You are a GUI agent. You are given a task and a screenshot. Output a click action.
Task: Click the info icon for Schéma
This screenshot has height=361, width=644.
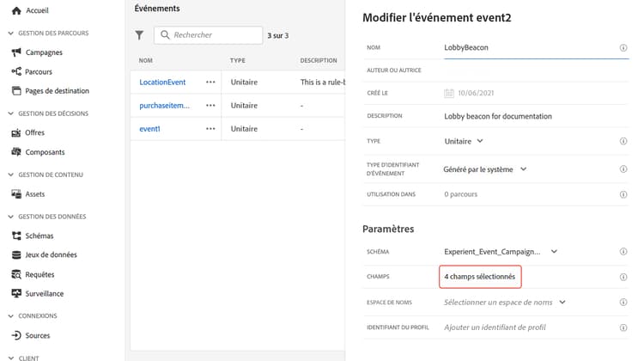pyautogui.click(x=623, y=252)
